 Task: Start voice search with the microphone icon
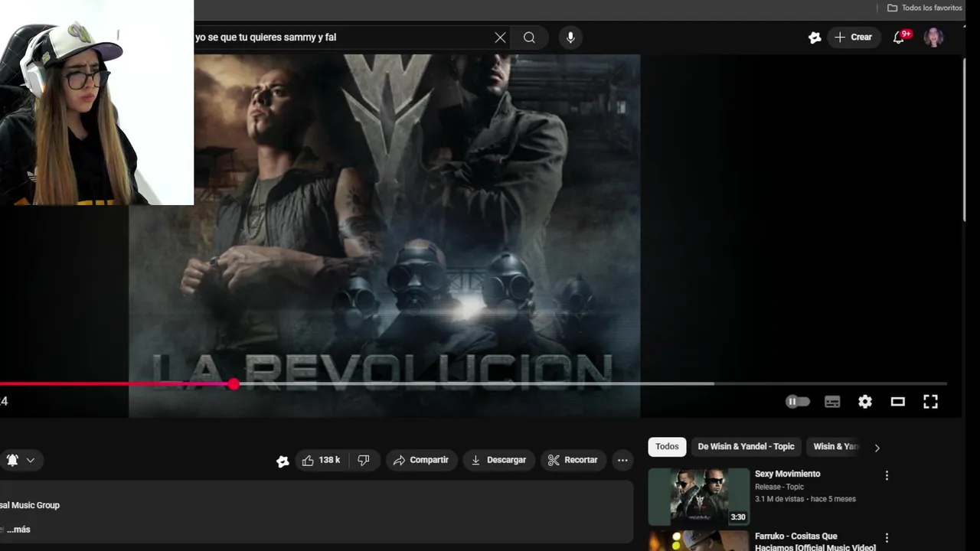click(570, 37)
